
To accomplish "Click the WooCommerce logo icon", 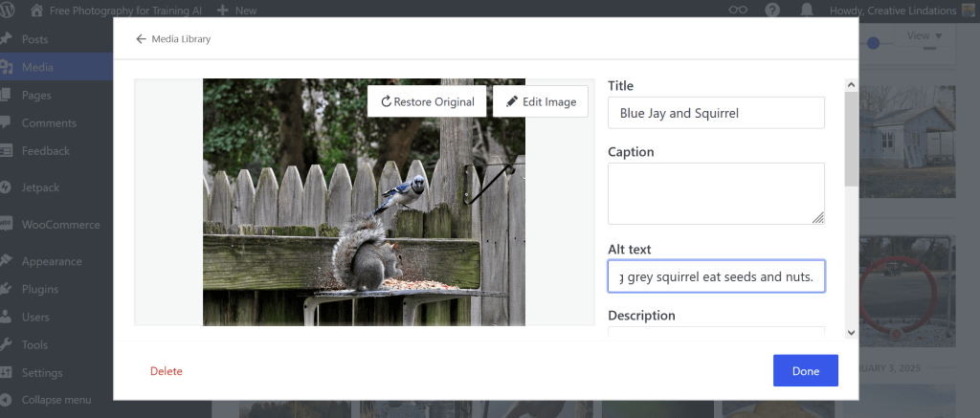I will click(x=6, y=225).
